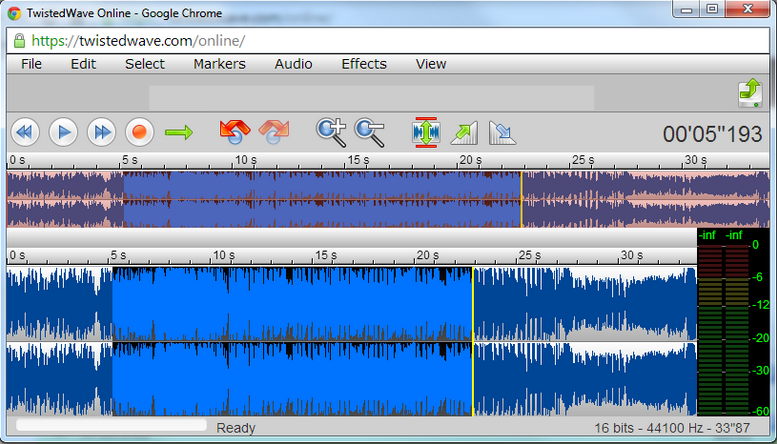This screenshot has height=444, width=777.
Task: Click the Rewind playback button
Action: (25, 132)
